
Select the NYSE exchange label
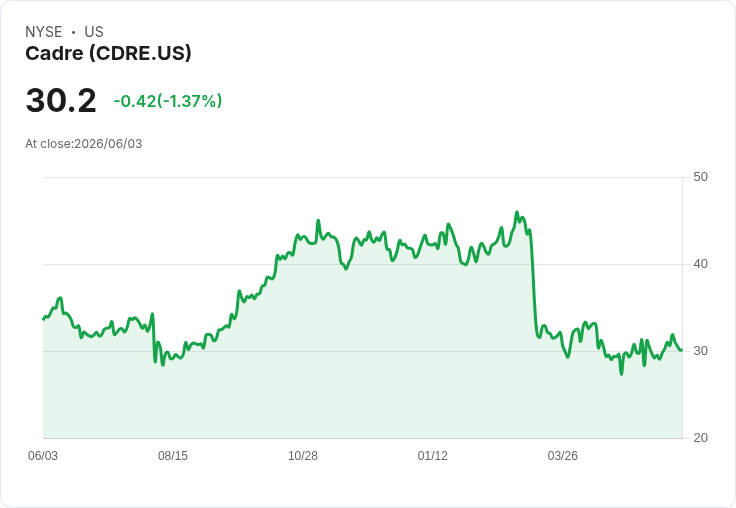(44, 32)
